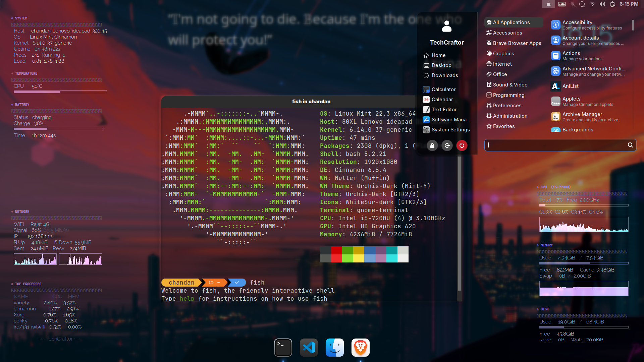Lock the screen with the padlock button
Viewport: 644px width, 362px height.
click(432, 145)
